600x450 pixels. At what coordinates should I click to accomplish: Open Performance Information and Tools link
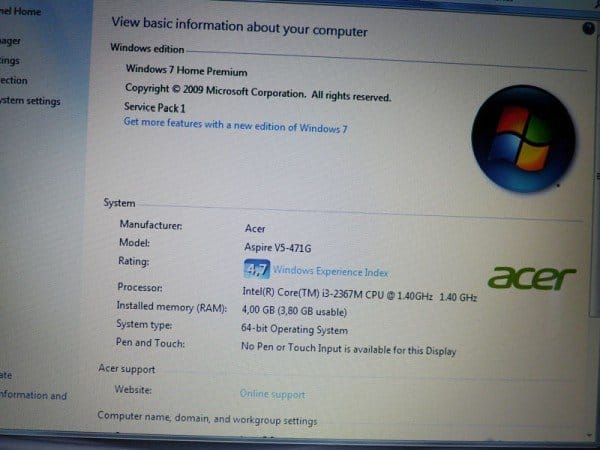(33, 395)
